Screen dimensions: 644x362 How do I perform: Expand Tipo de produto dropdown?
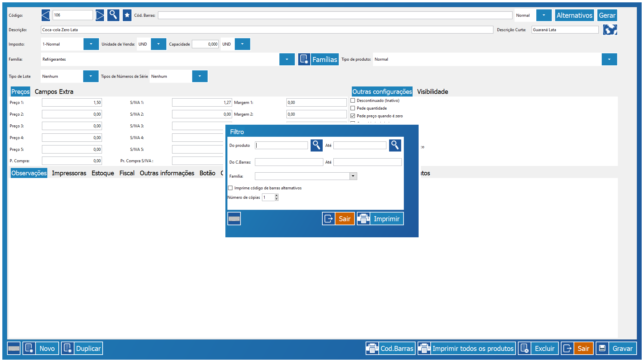[609, 59]
